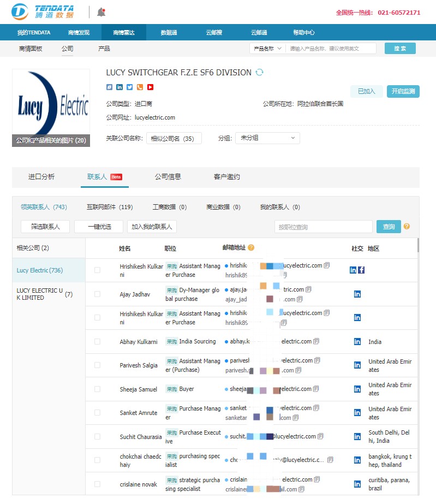Open Parivesh Salgia's LinkedIn icon
Image resolution: width=436 pixels, height=504 pixels.
[x=357, y=365]
